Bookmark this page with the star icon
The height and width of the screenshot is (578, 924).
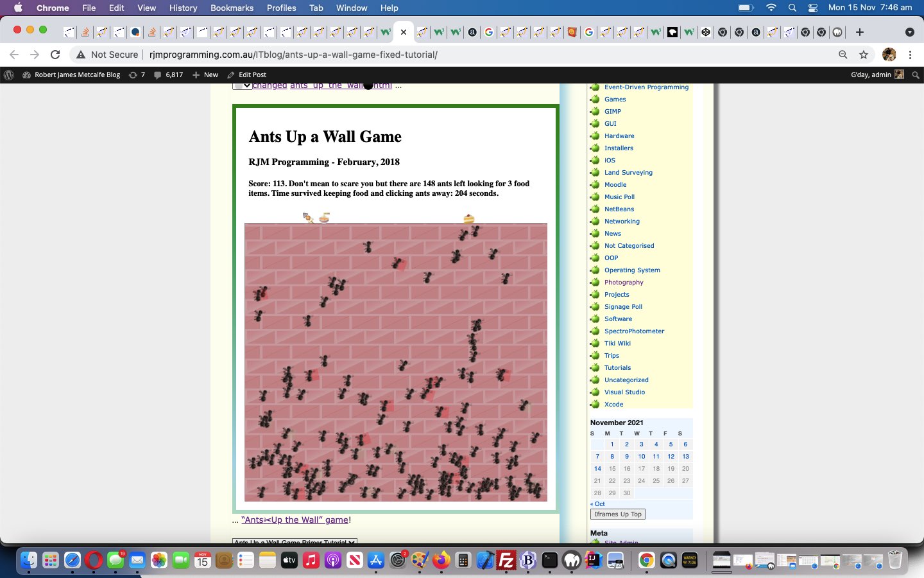tap(864, 55)
